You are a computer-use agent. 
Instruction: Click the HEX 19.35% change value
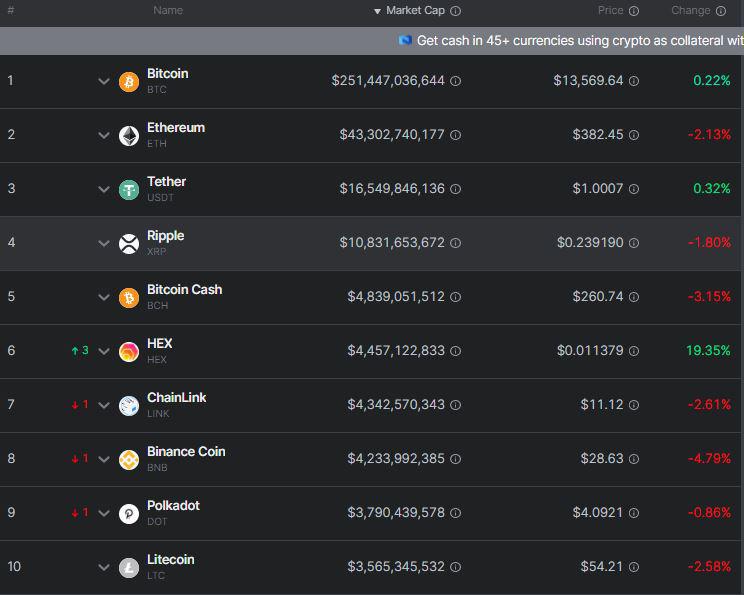708,351
